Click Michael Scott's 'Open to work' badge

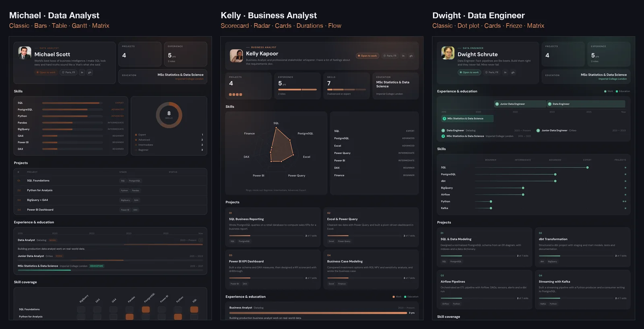[x=46, y=72]
